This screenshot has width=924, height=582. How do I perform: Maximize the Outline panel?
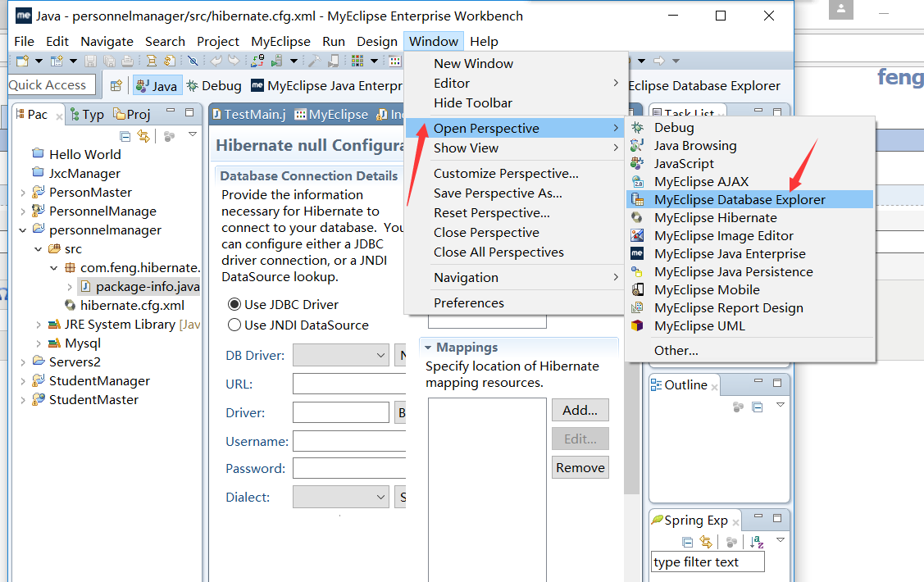(x=777, y=383)
